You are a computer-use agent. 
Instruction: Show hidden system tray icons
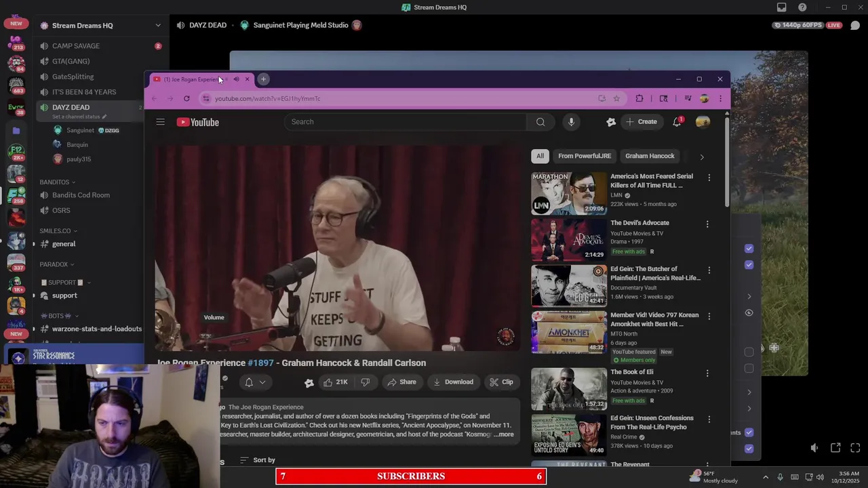tap(766, 477)
